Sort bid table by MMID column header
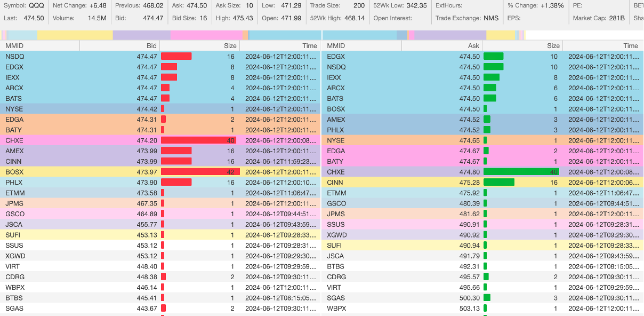Screen dimensions: 644x316 click(41, 46)
